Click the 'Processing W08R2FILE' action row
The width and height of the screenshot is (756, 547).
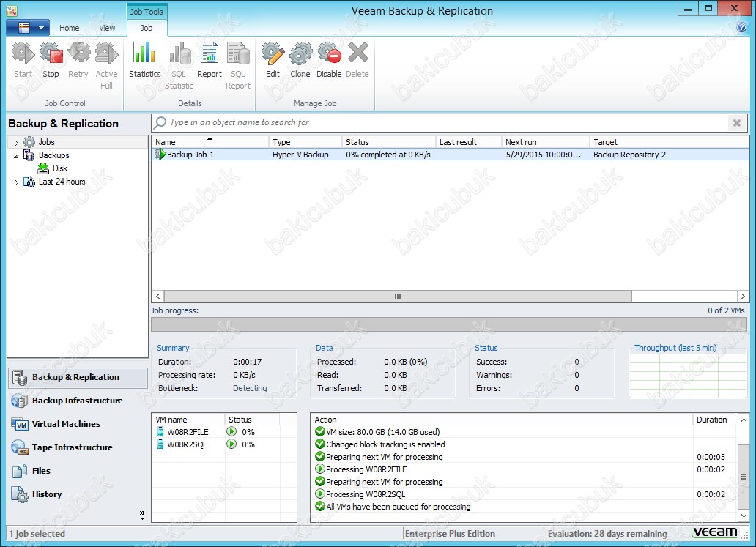(524, 469)
